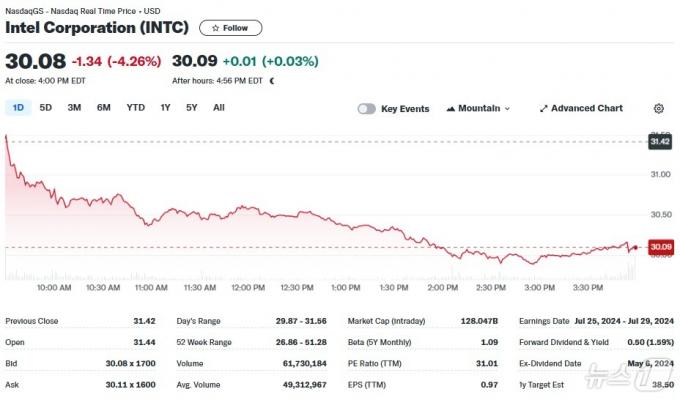
Task: Open chart settings gear icon
Action: click(658, 108)
